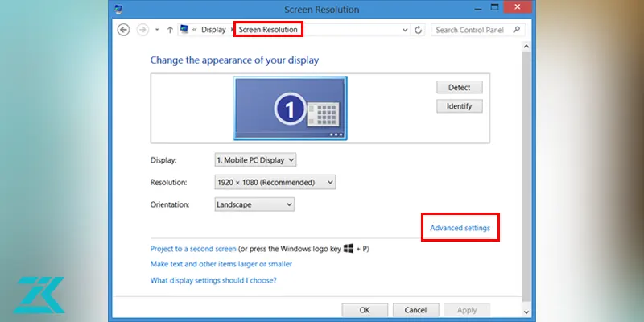
Task: Select the monitor 1 preview thumbnail
Action: 290,108
